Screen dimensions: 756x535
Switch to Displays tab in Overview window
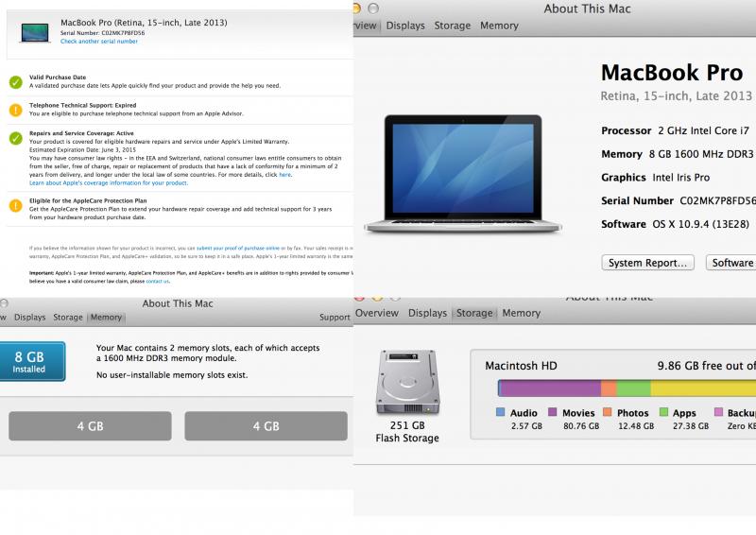pyautogui.click(x=405, y=26)
